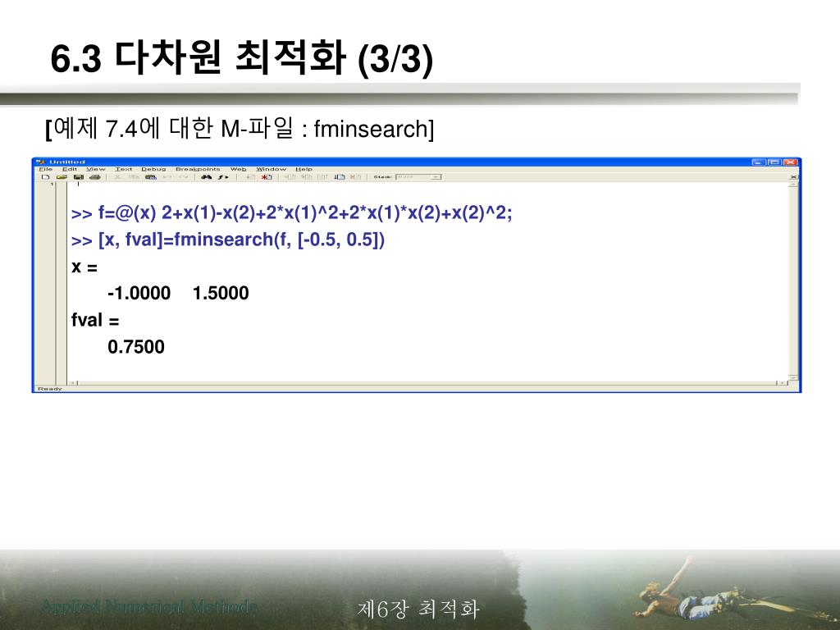This screenshot has width=840, height=630.
Task: Click the Set breakpoint icon
Action: click(250, 177)
